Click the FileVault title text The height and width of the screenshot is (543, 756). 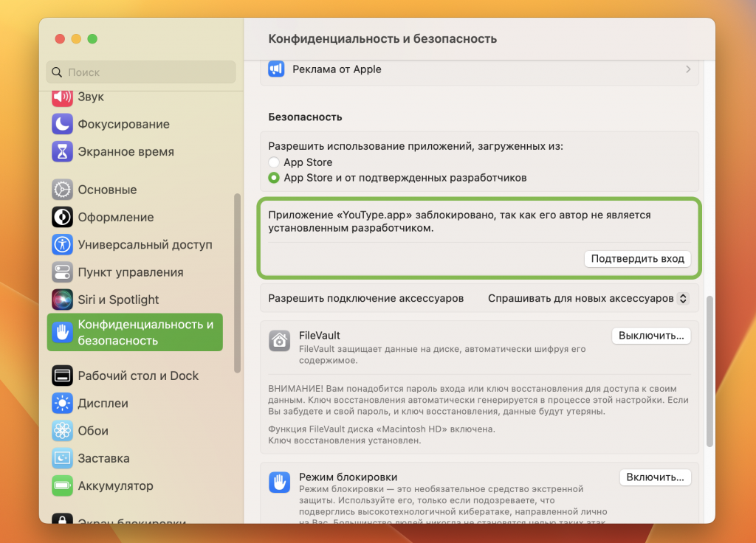pos(319,336)
